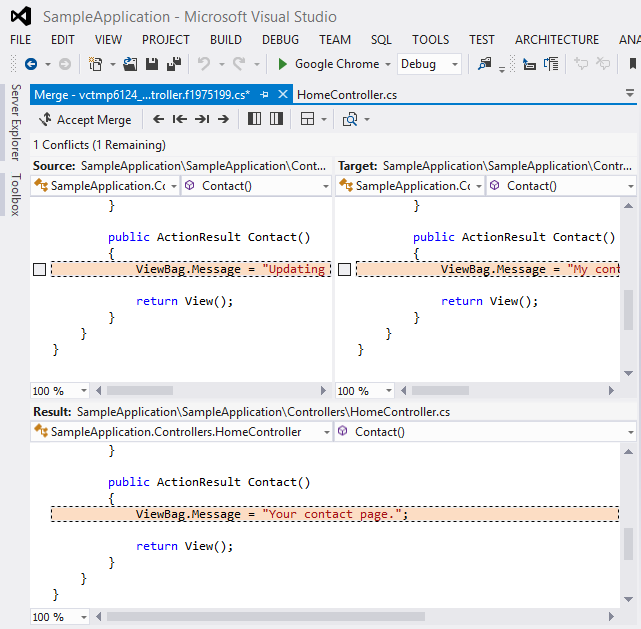
Task: Switch to the HomeController.cs tab
Action: point(347,95)
